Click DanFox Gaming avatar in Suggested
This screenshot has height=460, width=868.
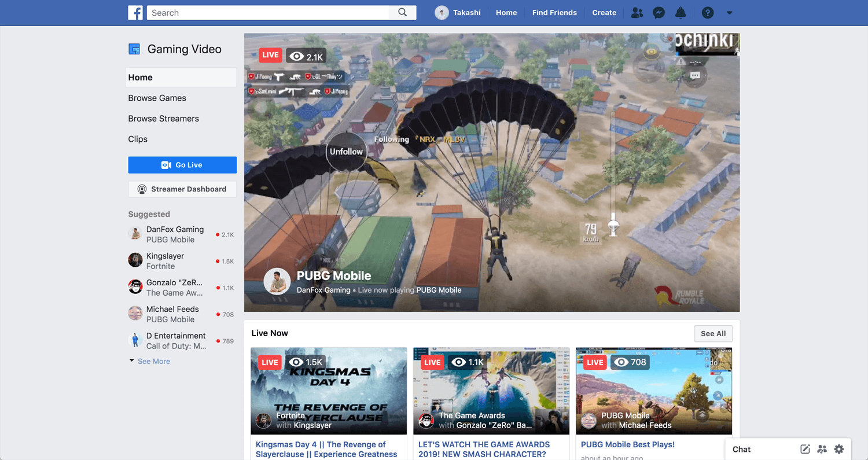click(135, 234)
